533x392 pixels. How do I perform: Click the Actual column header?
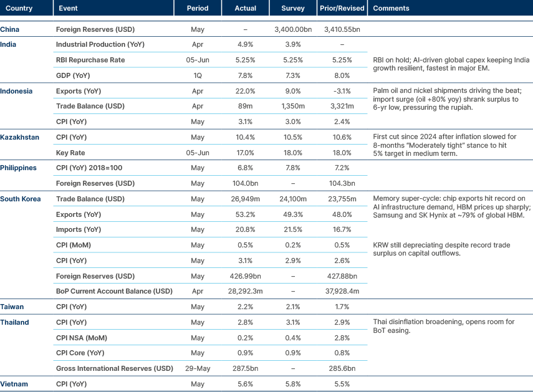coord(245,8)
